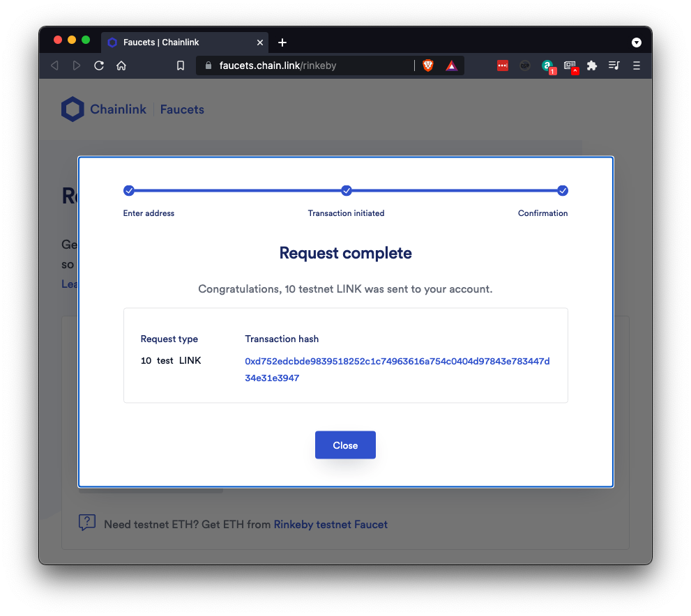The image size is (691, 616).
Task: Click the browser back arrow
Action: click(54, 66)
